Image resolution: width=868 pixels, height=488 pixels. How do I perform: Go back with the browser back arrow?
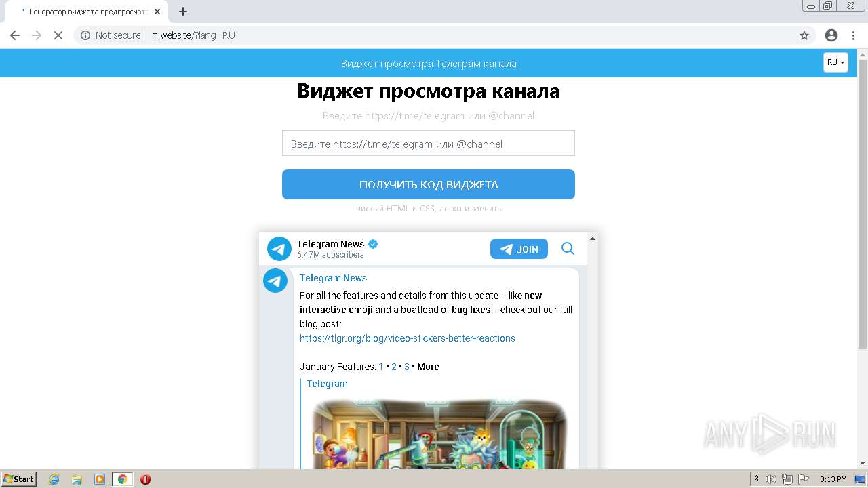[15, 35]
